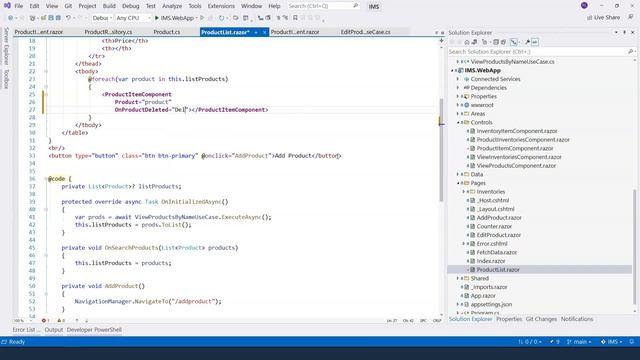Switch to the Properties panel tab
The width and height of the screenshot is (640, 360).
[509, 319]
